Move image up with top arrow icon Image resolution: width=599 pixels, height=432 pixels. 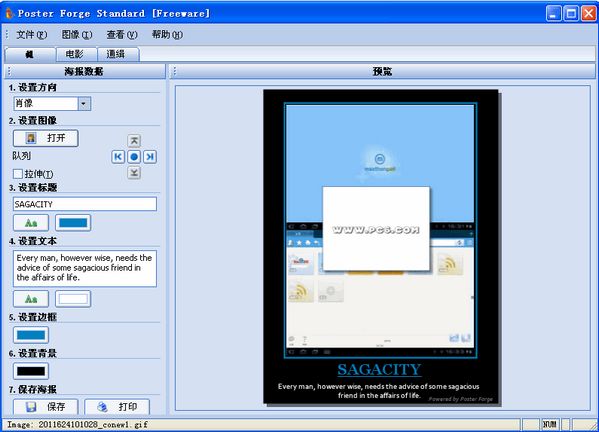134,141
